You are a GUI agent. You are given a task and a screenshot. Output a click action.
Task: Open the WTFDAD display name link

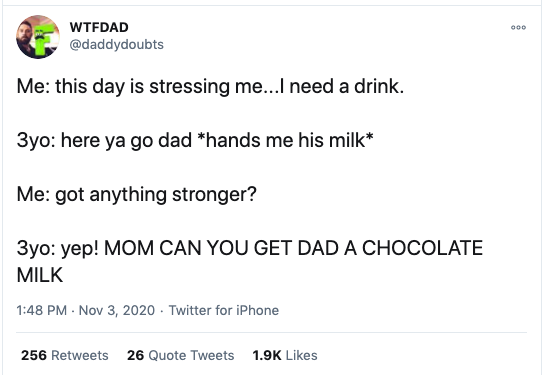pyautogui.click(x=99, y=27)
